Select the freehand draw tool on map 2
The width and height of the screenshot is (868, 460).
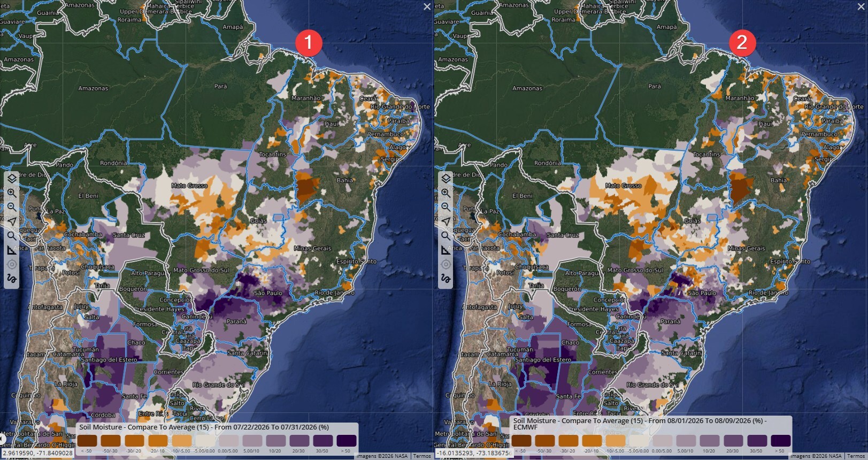(445, 279)
